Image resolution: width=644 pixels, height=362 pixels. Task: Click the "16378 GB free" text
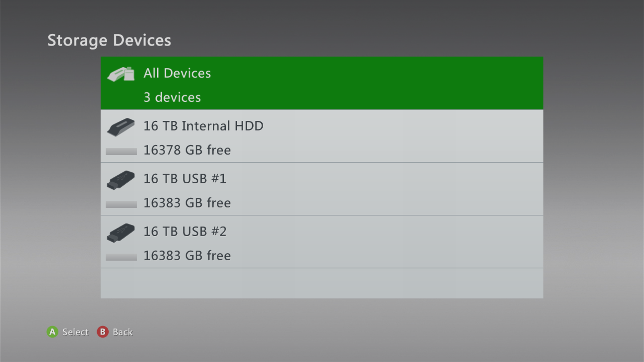click(x=187, y=150)
